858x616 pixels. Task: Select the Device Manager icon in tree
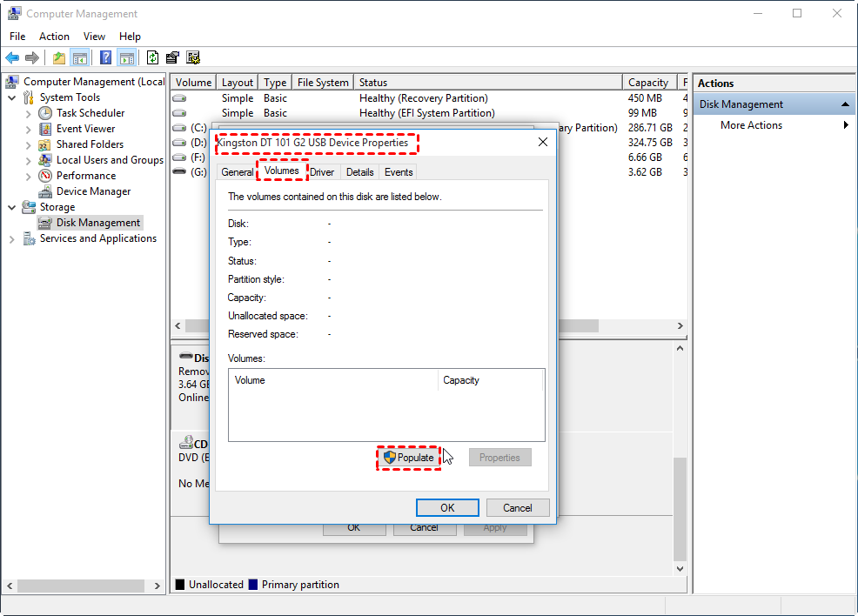click(x=45, y=192)
